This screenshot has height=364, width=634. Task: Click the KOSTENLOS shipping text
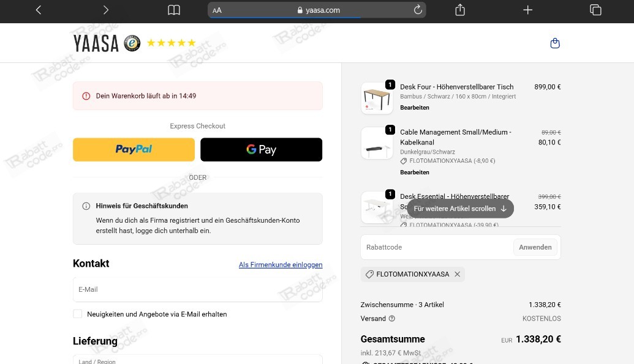(x=542, y=318)
